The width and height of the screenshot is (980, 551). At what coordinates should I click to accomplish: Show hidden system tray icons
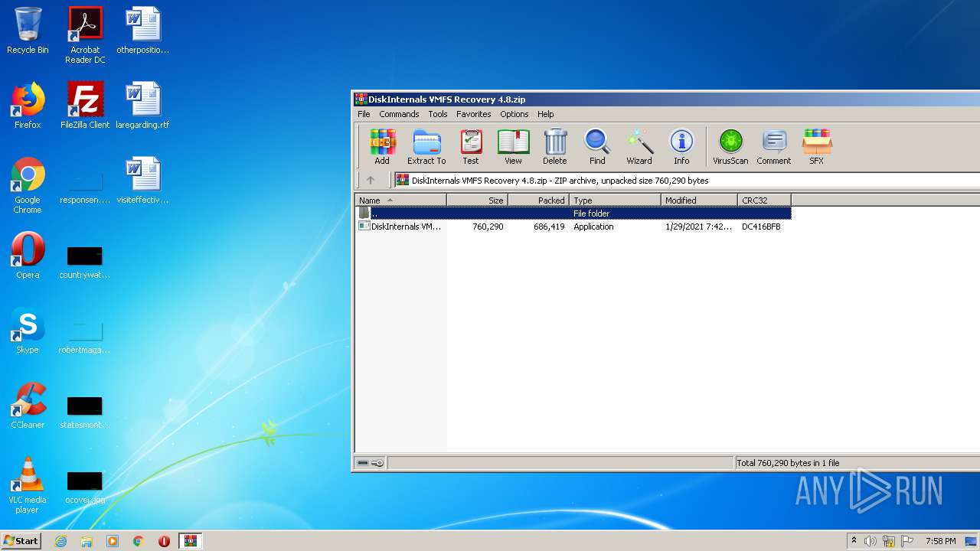pyautogui.click(x=854, y=541)
